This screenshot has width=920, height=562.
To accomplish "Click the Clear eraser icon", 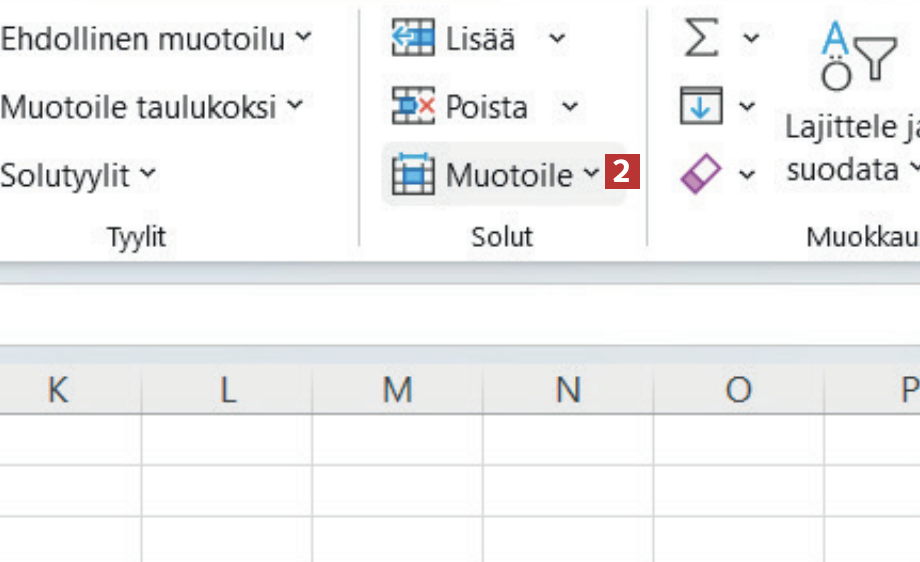I will [x=700, y=176].
